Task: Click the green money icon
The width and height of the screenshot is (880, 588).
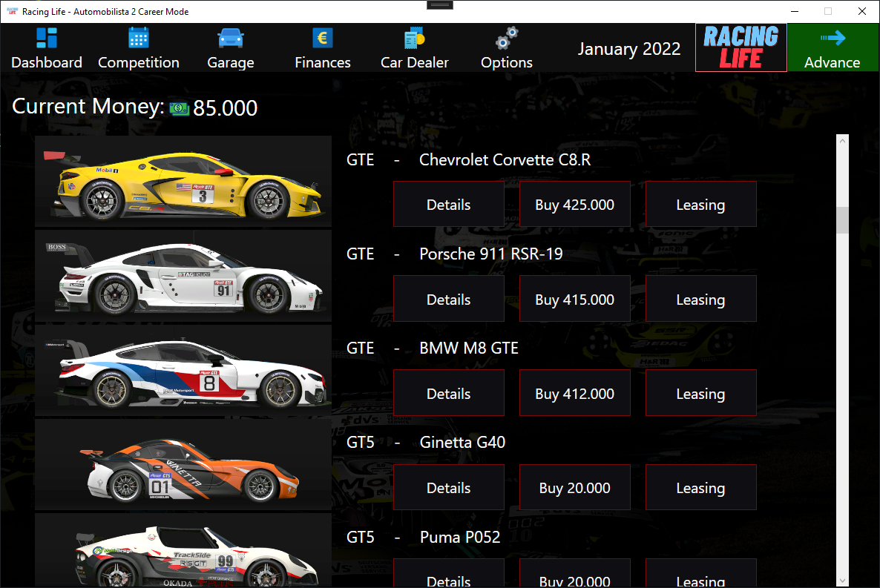Action: coord(180,108)
